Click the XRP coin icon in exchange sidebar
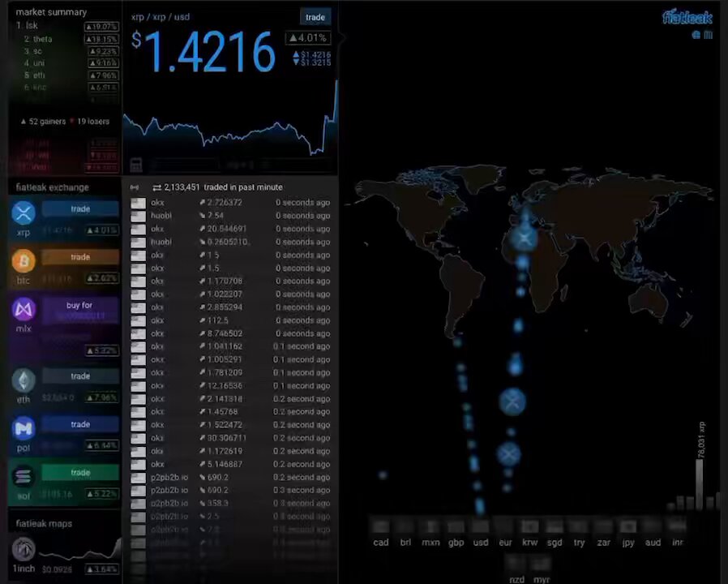 tap(24, 213)
